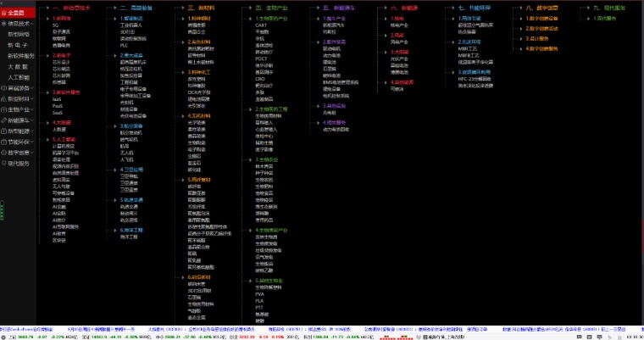Click the 八、数字创意 column heading

[x=541, y=8]
